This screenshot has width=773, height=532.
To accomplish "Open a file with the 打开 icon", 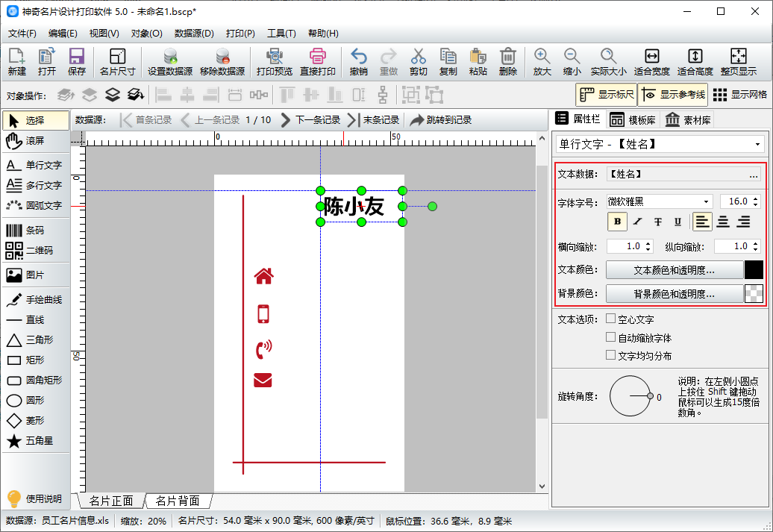I will point(47,62).
